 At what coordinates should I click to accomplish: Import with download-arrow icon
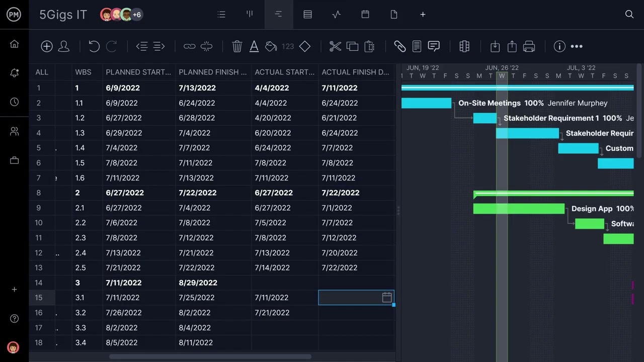495,46
